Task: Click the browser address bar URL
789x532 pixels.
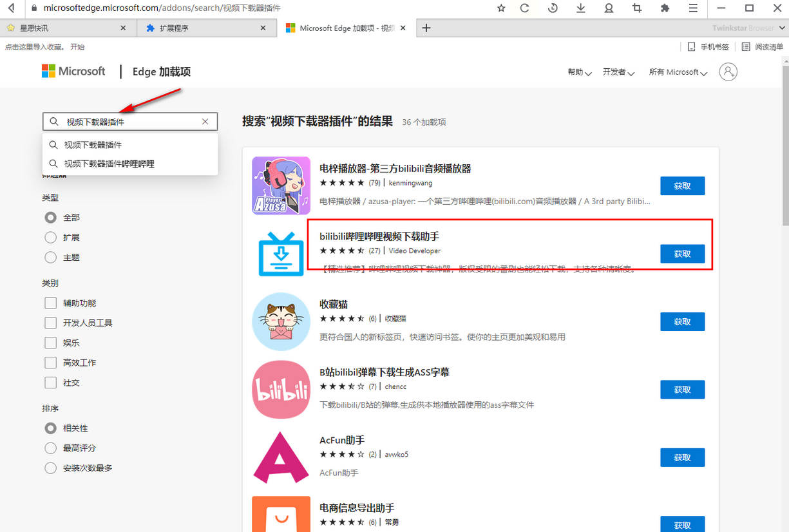Action: (162, 8)
